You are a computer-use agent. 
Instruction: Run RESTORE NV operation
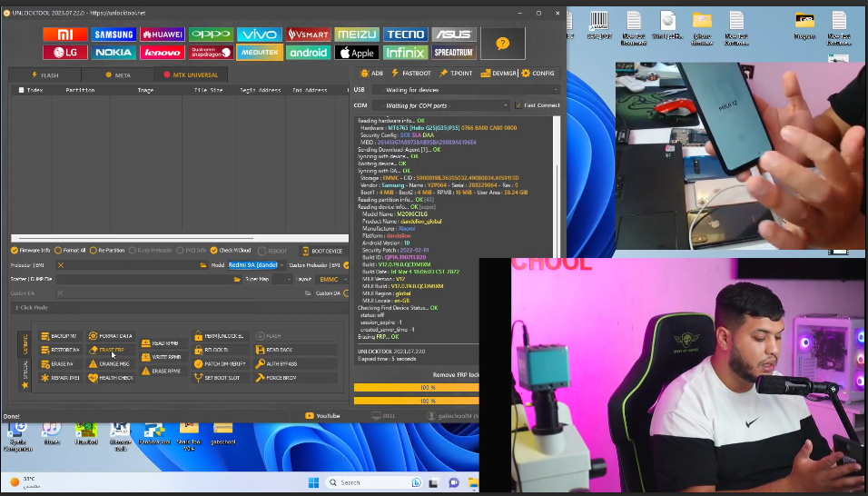point(60,350)
